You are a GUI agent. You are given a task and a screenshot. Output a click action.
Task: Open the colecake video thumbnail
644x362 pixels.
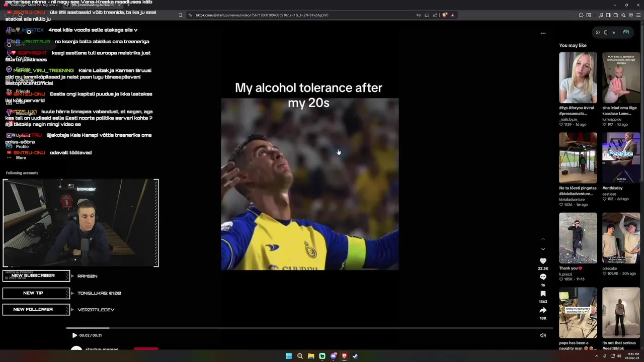pos(621,238)
